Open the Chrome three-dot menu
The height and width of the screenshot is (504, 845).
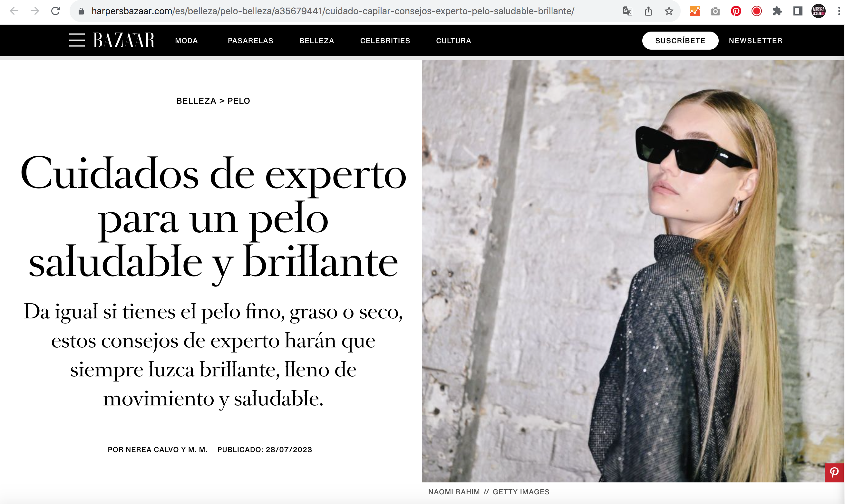tap(839, 11)
